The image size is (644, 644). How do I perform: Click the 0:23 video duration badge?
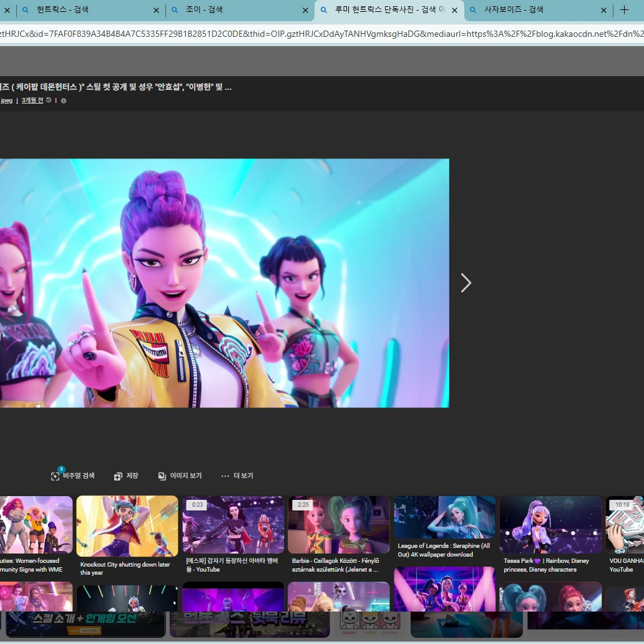pos(197,505)
